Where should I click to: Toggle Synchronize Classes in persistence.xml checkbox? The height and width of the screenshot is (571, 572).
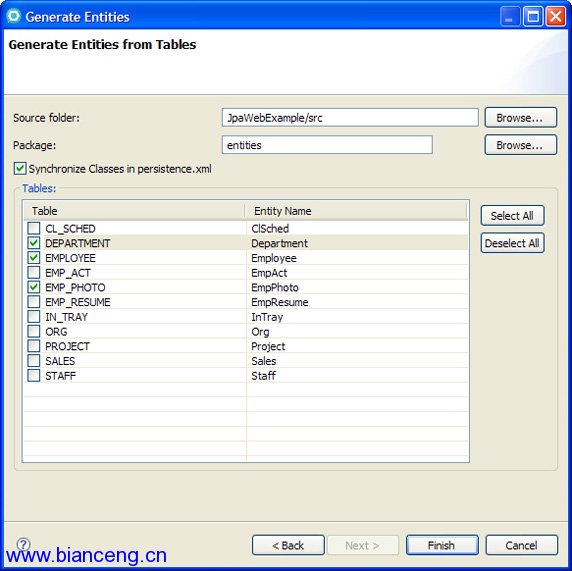tap(20, 169)
